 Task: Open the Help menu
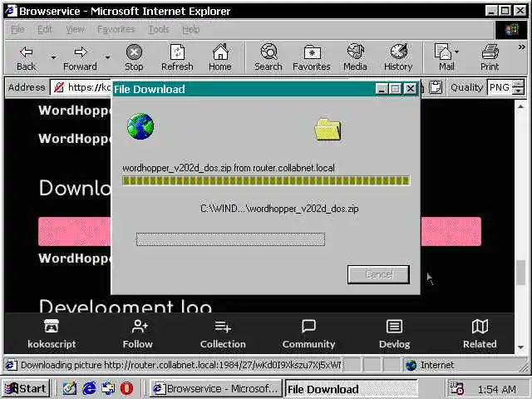coord(191,30)
